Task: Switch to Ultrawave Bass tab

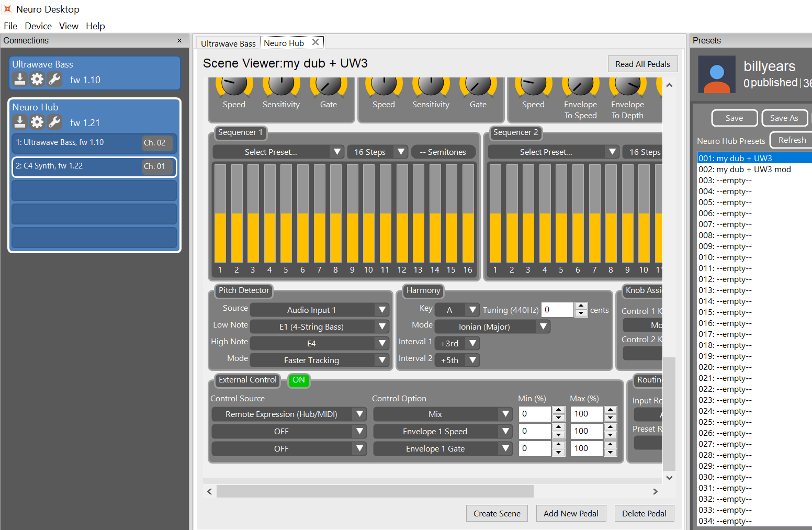Action: [x=228, y=43]
